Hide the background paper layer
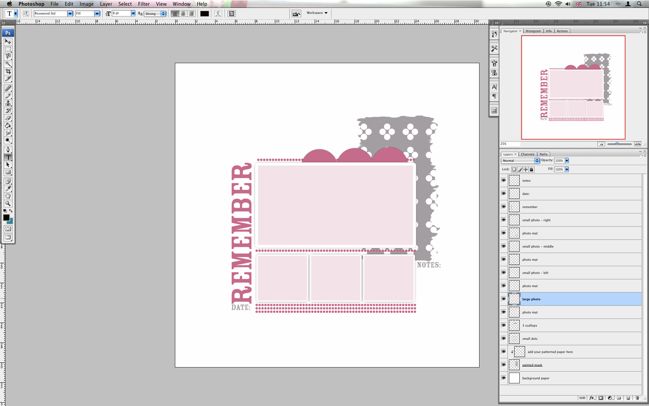 click(x=504, y=378)
